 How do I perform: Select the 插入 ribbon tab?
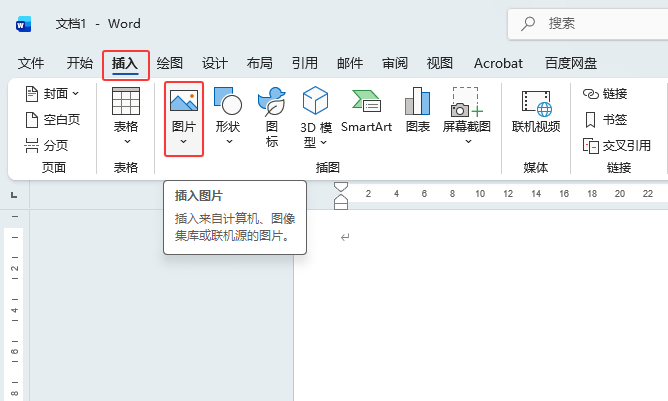[x=125, y=64]
